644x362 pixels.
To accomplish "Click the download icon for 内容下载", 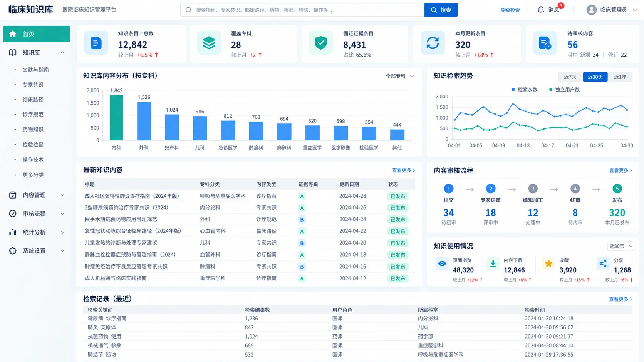I will [x=493, y=264].
